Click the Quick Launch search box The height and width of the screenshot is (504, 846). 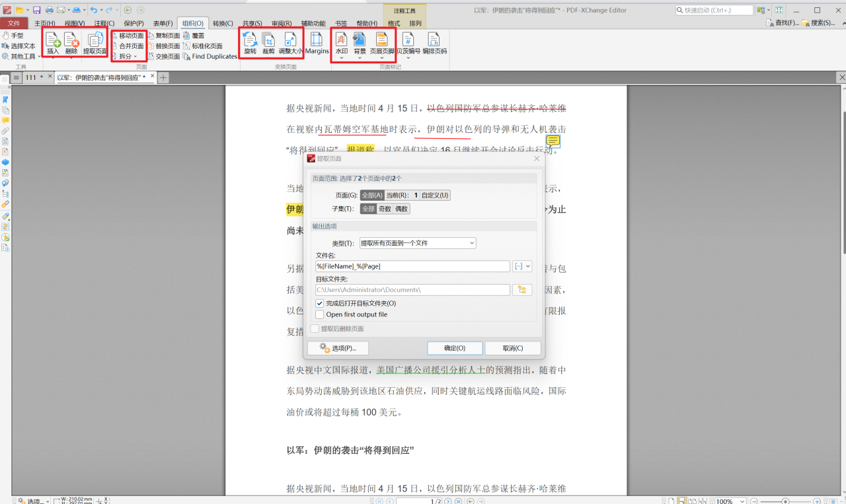[x=714, y=10]
